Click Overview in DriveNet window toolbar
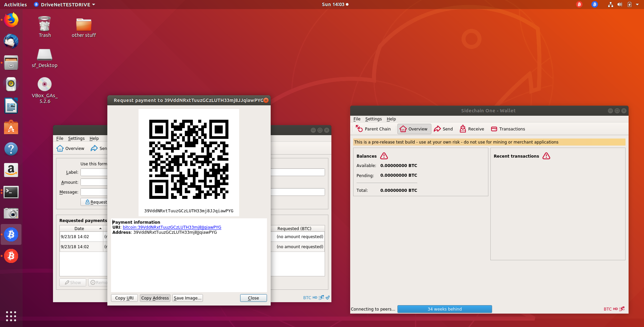 pos(70,148)
